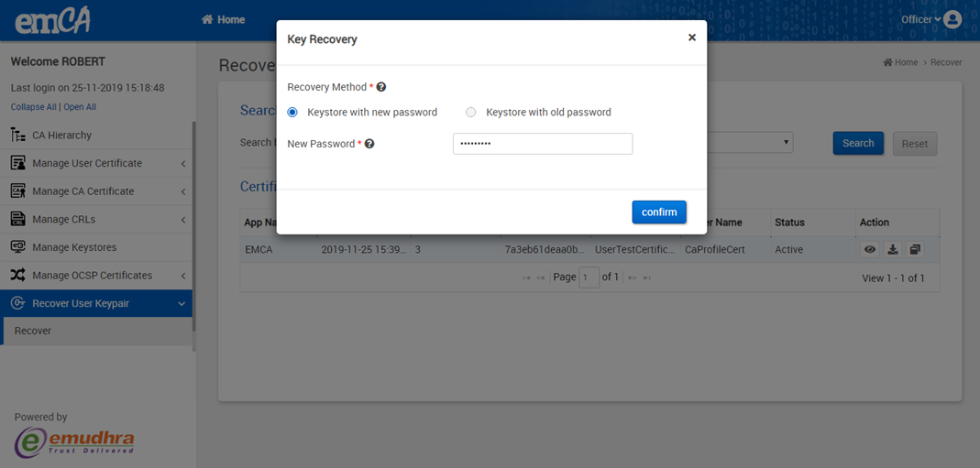Open the Home menu in top bar
The image size is (980, 468).
click(223, 19)
